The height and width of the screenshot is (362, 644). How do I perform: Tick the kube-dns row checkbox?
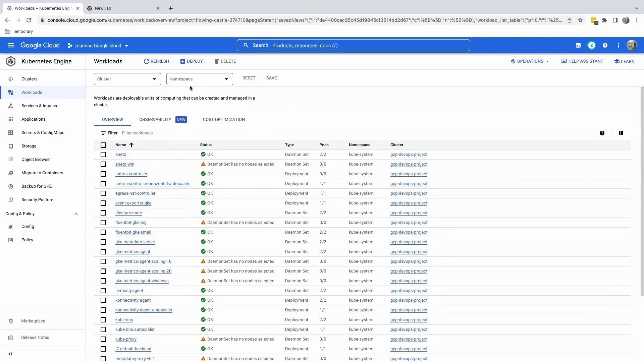point(103,320)
